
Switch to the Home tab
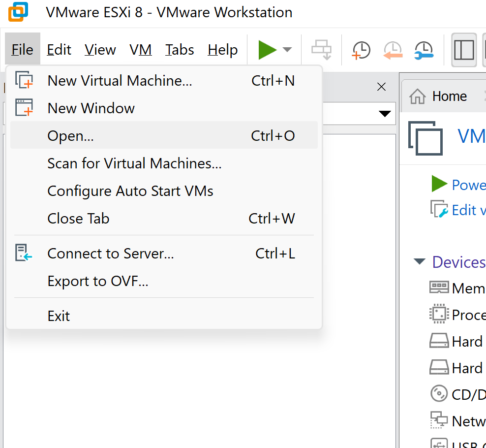pos(439,96)
